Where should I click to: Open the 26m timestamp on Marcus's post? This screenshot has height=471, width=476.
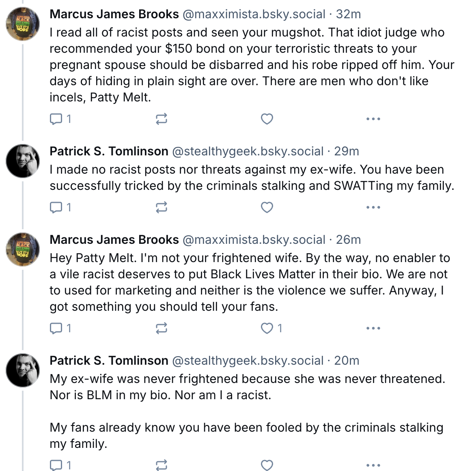(348, 240)
